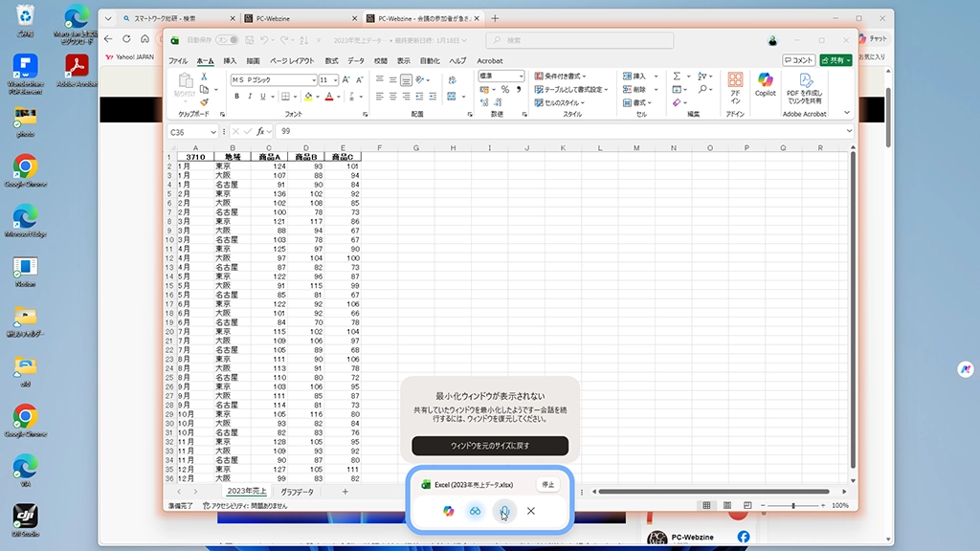This screenshot has height=551, width=980.
Task: Click ウィンドウを元のサイズに戻す button
Action: point(490,446)
